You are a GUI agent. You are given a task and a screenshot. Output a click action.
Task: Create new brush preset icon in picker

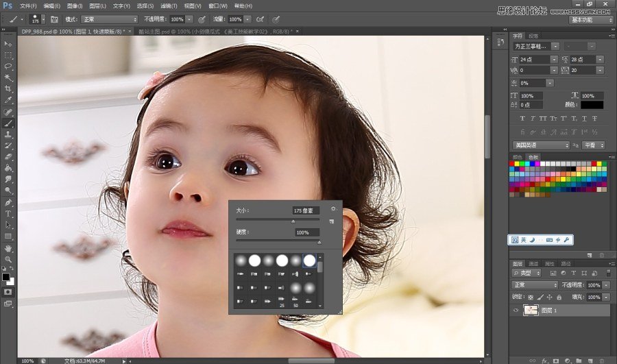tap(331, 221)
